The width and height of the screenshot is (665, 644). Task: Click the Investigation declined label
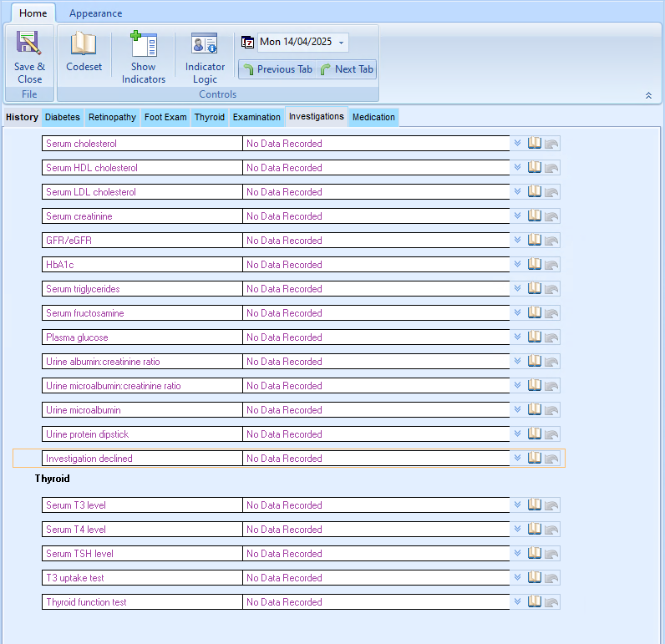pos(89,459)
